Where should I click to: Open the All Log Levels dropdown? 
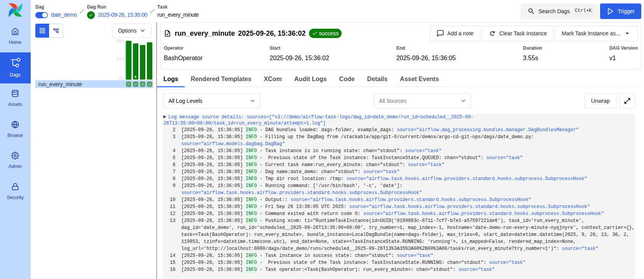click(x=211, y=101)
